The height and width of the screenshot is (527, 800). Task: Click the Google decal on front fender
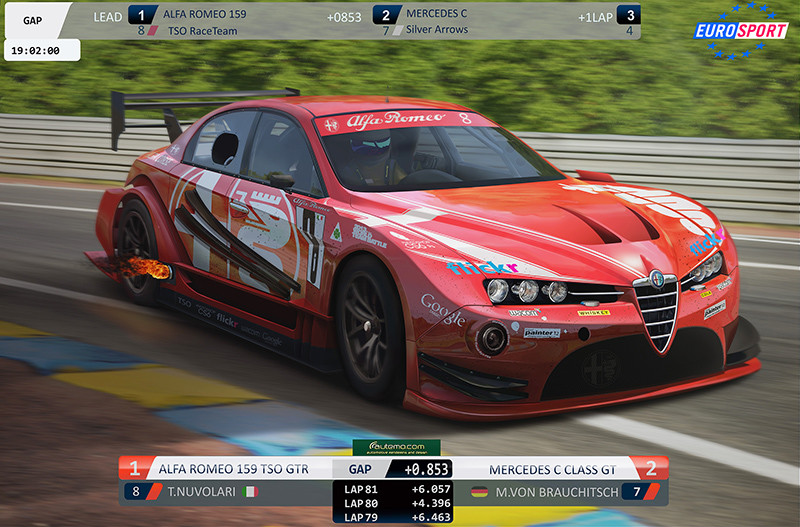point(442,309)
